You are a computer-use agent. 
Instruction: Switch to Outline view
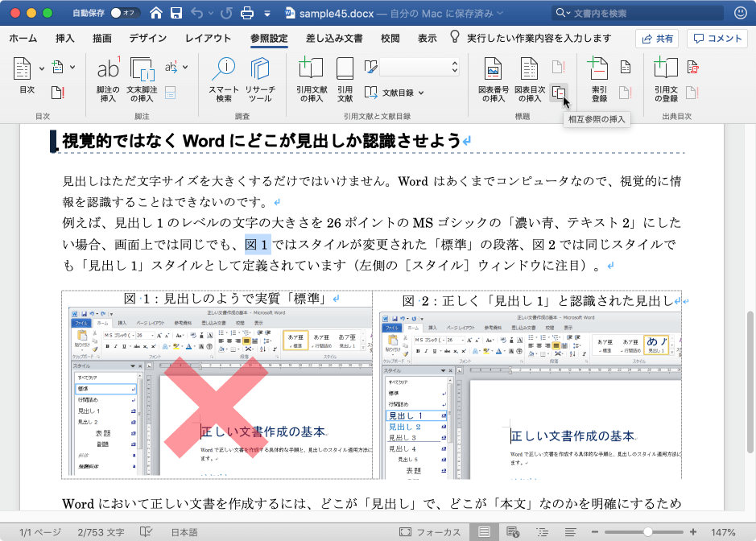point(543,532)
